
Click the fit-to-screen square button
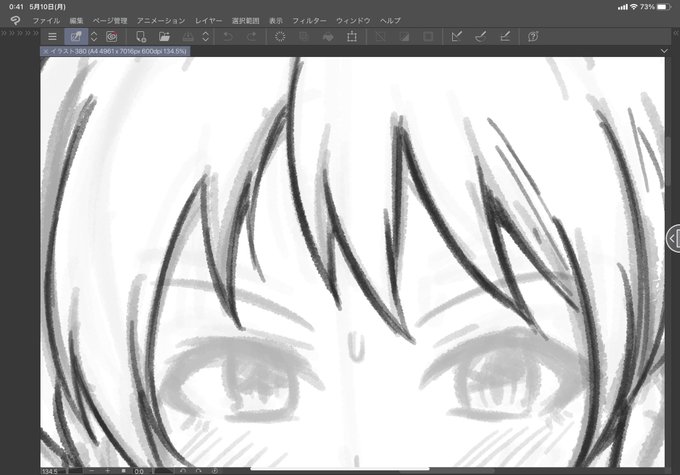point(124,471)
